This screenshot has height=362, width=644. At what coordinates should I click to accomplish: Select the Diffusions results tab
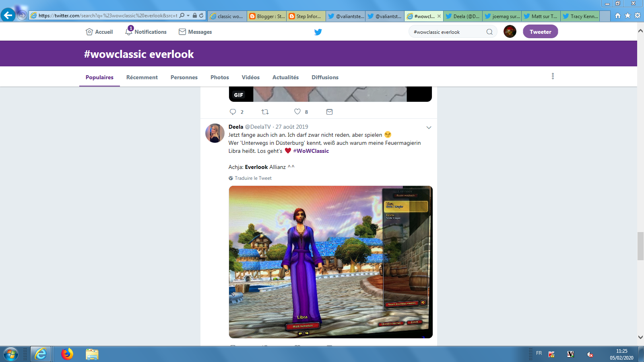325,77
